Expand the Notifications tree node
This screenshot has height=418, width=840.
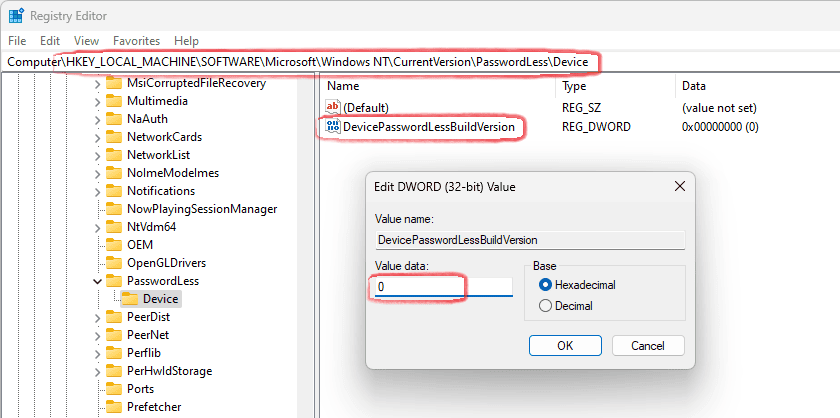(x=97, y=191)
